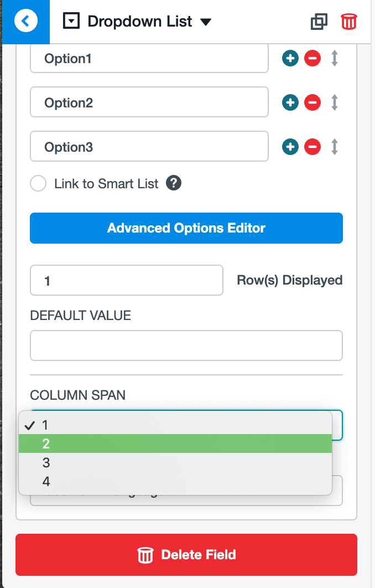Remove Option2 using its minus icon

312,102
